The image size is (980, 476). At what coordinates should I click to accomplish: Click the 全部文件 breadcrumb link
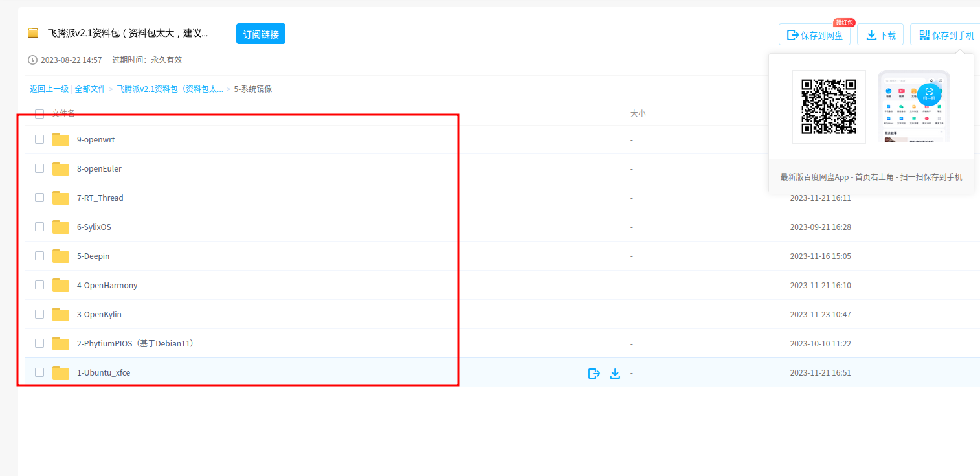click(x=90, y=89)
